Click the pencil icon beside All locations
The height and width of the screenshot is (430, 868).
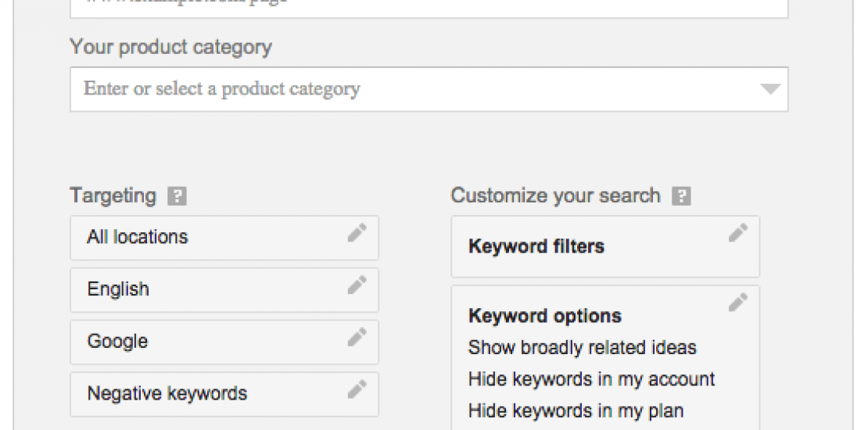[357, 232]
